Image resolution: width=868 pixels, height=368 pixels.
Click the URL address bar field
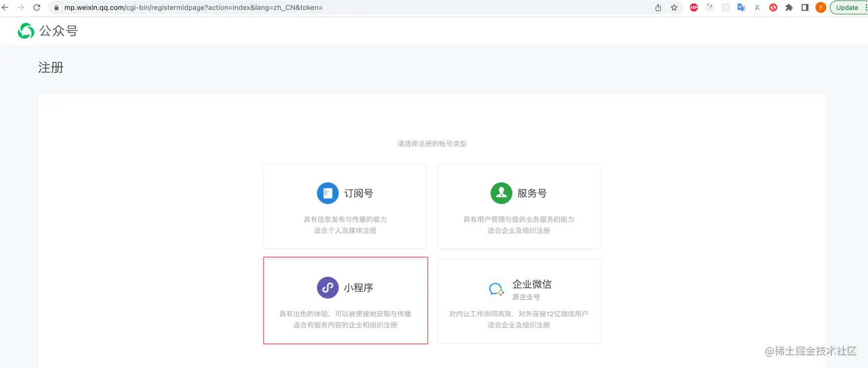click(x=351, y=7)
